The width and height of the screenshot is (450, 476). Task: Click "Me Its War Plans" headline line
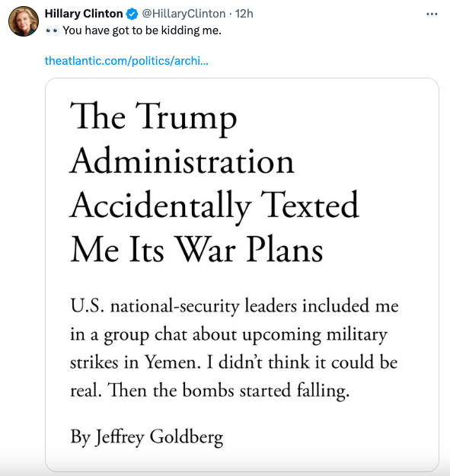pos(196,249)
